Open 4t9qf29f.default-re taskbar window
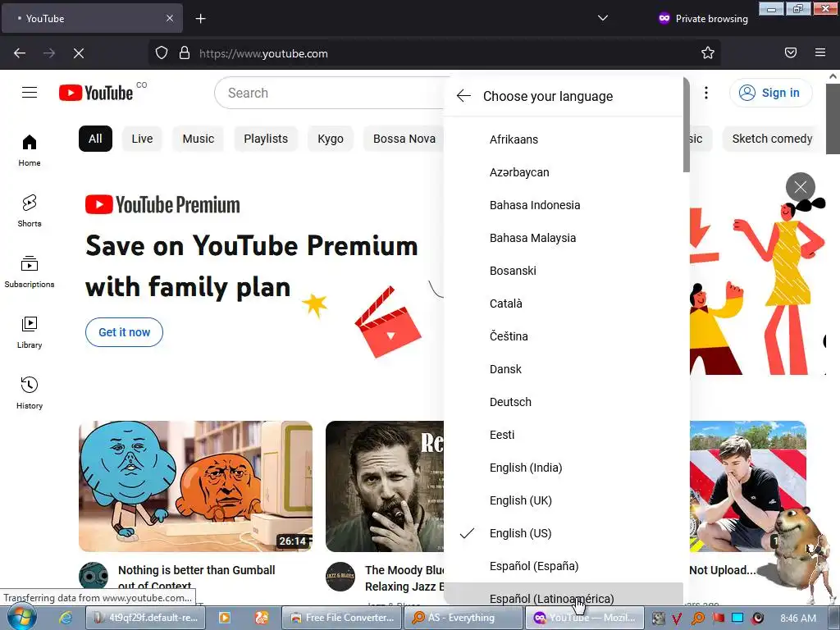 (x=146, y=618)
